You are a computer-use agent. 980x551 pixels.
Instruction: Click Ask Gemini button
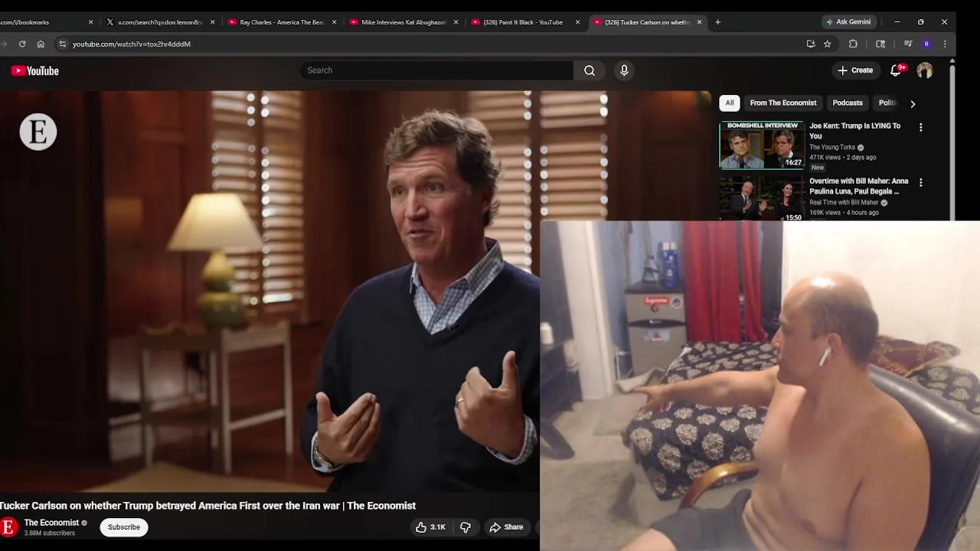point(848,22)
